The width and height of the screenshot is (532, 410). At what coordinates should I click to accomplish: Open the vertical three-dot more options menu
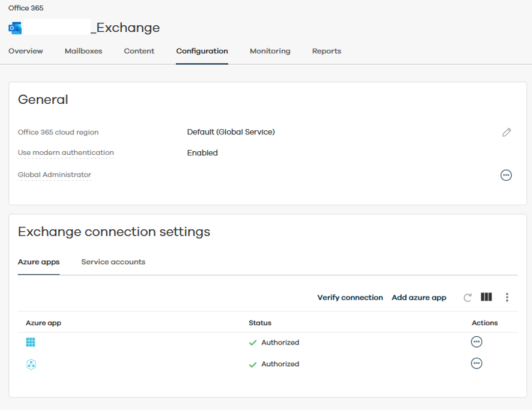click(x=507, y=297)
